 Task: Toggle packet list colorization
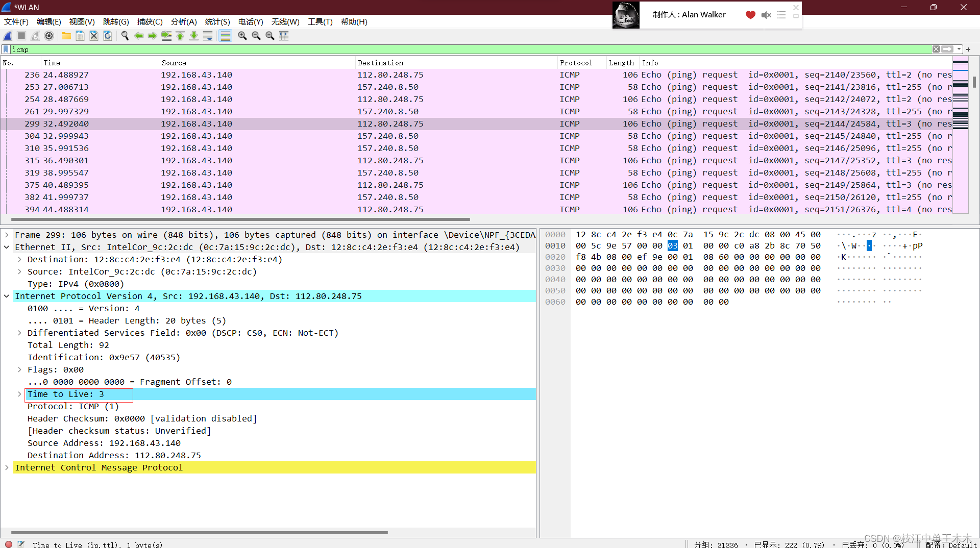pos(225,36)
